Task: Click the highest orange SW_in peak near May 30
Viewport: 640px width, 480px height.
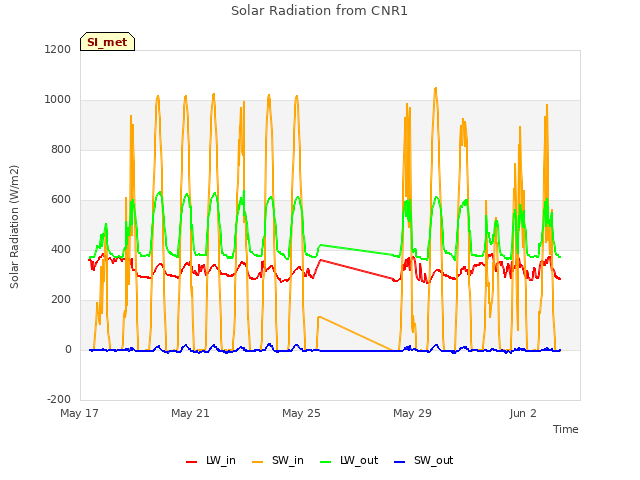Action: 436,88
